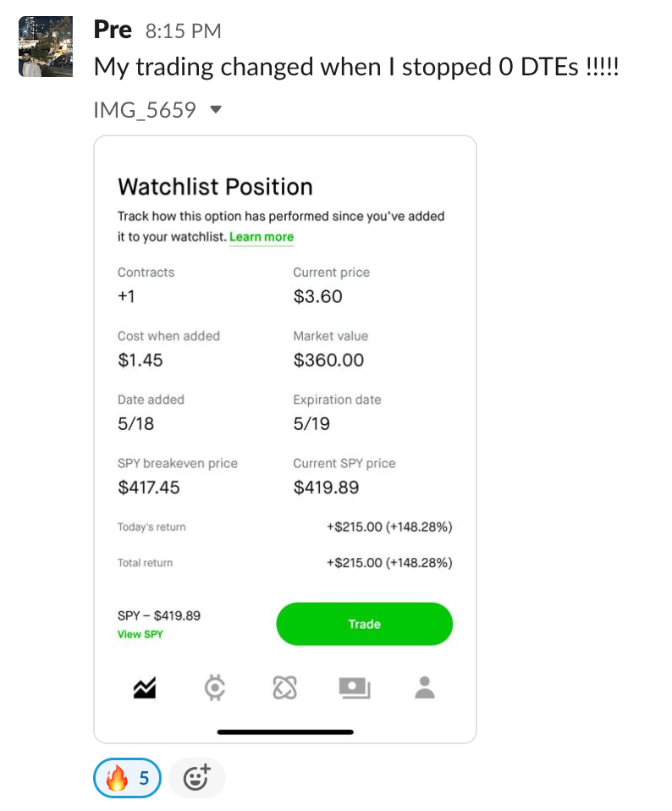This screenshot has width=672, height=811.
Task: Click the 8:15 PM message timestamp
Action: [x=183, y=31]
